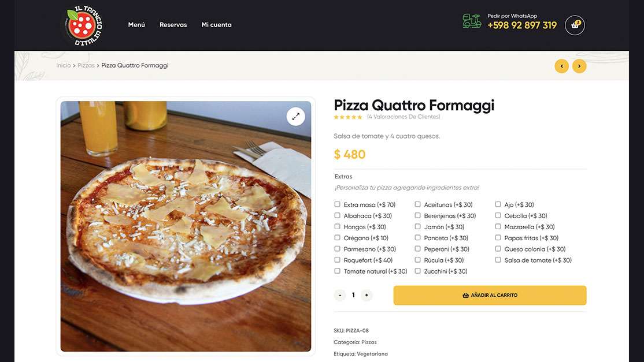Viewport: 644px width, 362px height.
Task: Click the WhatsApp phone number
Action: coord(522,25)
